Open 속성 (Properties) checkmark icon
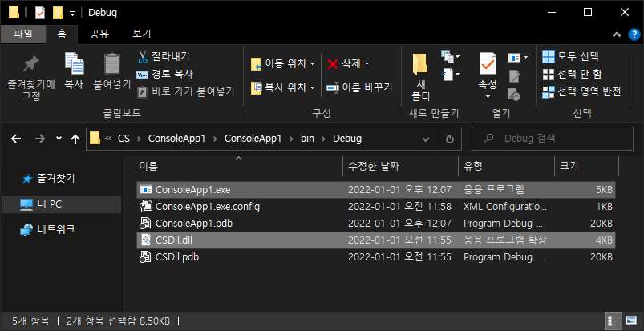644x331 pixels. coord(488,64)
